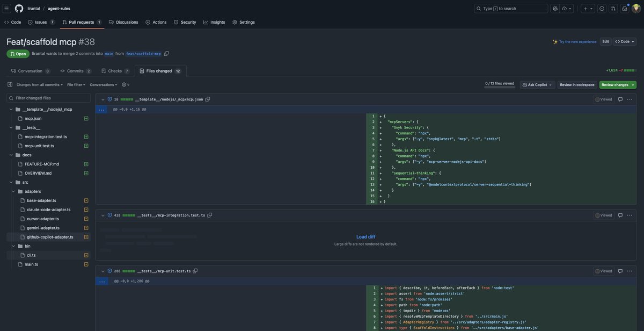The width and height of the screenshot is (644, 331).
Task: Open the Conversations dropdown
Action: pyautogui.click(x=104, y=85)
